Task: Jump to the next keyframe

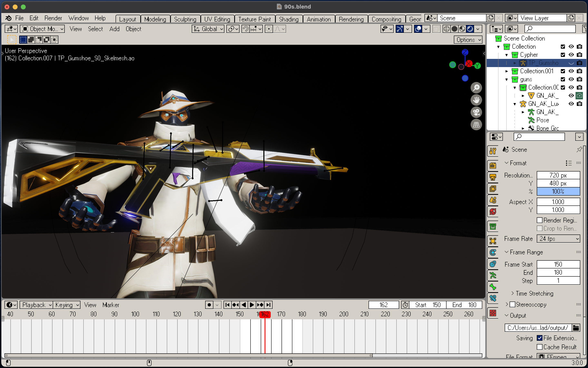Action: 260,305
